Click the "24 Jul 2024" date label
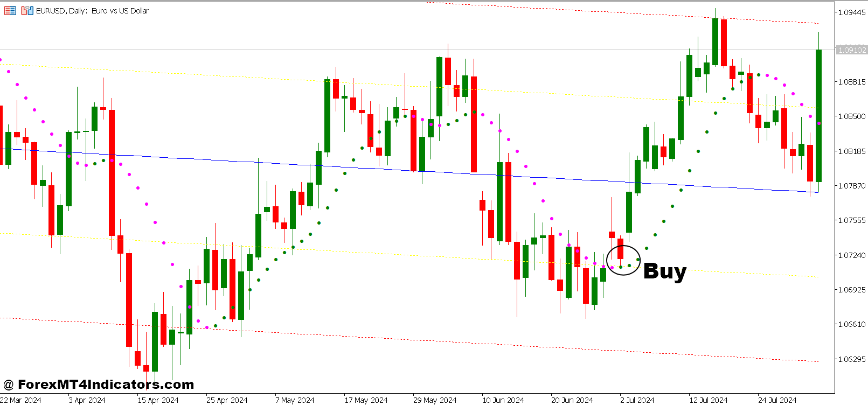The height and width of the screenshot is (405, 868). coord(777,400)
